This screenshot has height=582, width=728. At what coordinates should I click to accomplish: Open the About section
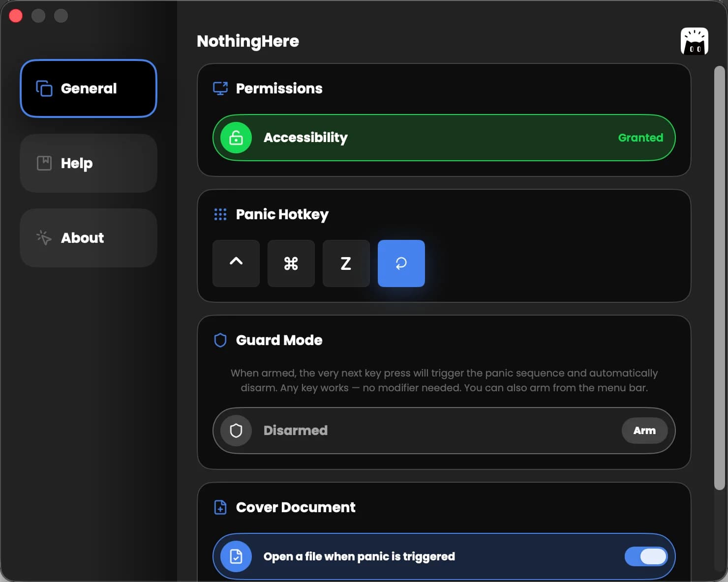coord(88,238)
